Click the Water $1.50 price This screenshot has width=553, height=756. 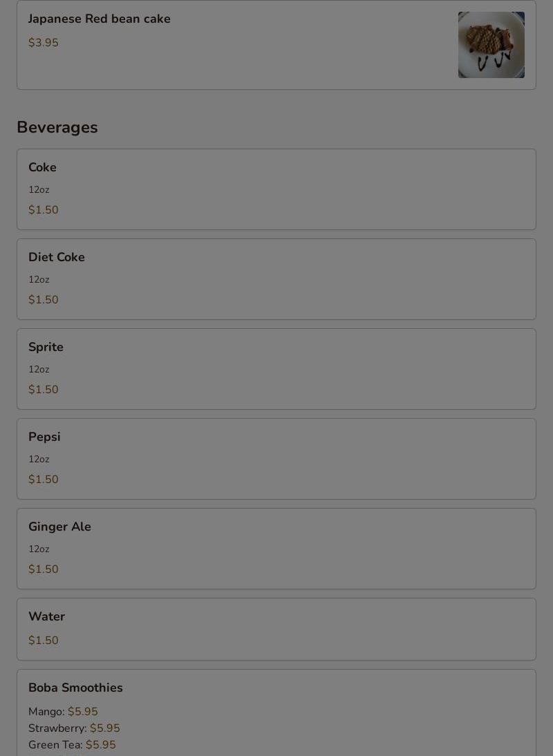[44, 641]
